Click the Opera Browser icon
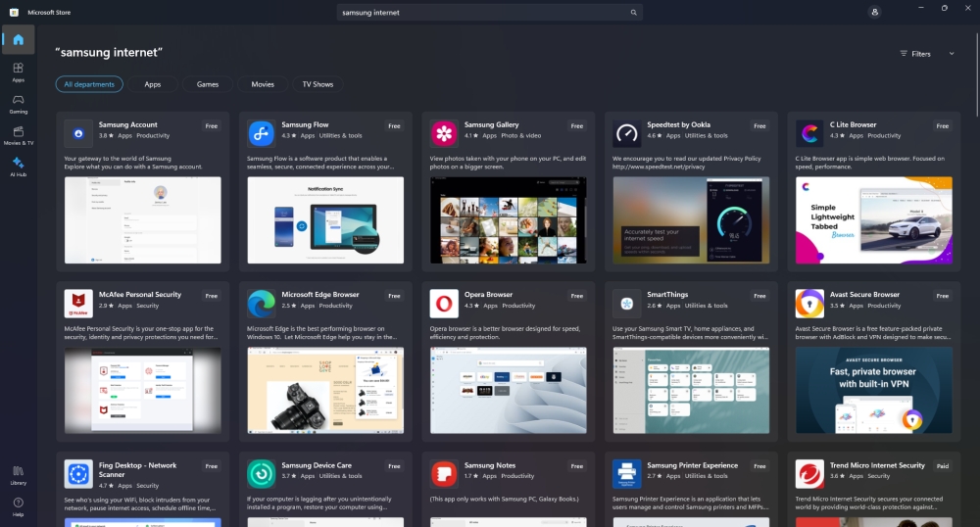The width and height of the screenshot is (980, 527). [x=444, y=304]
